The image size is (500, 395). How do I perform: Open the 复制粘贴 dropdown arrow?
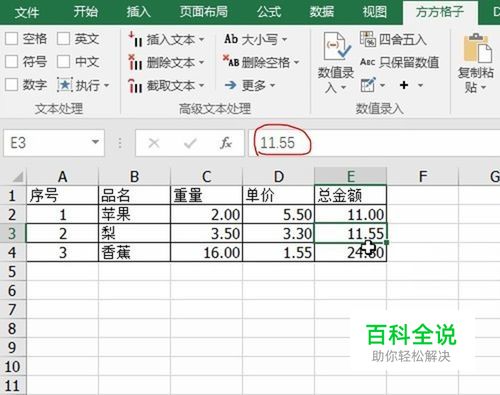click(x=484, y=88)
